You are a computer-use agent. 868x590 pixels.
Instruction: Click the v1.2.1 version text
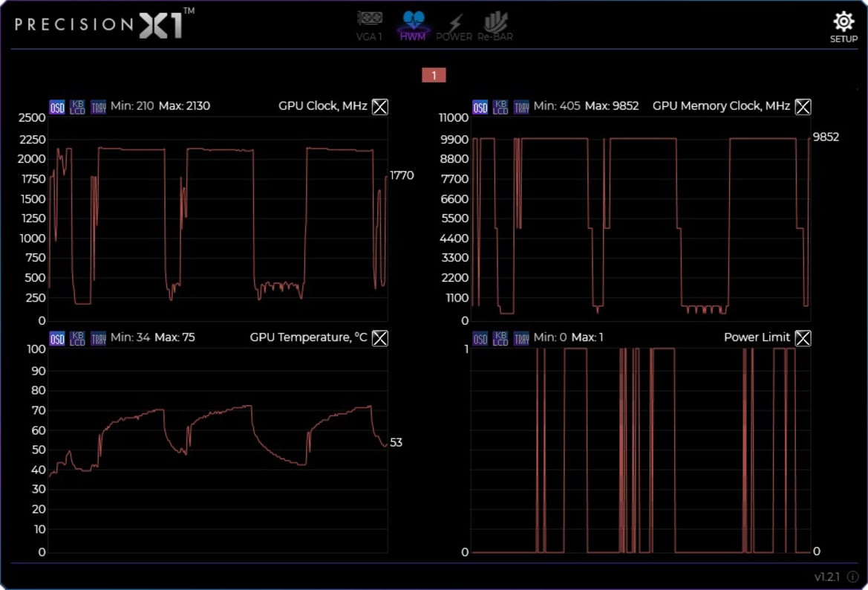point(827,577)
